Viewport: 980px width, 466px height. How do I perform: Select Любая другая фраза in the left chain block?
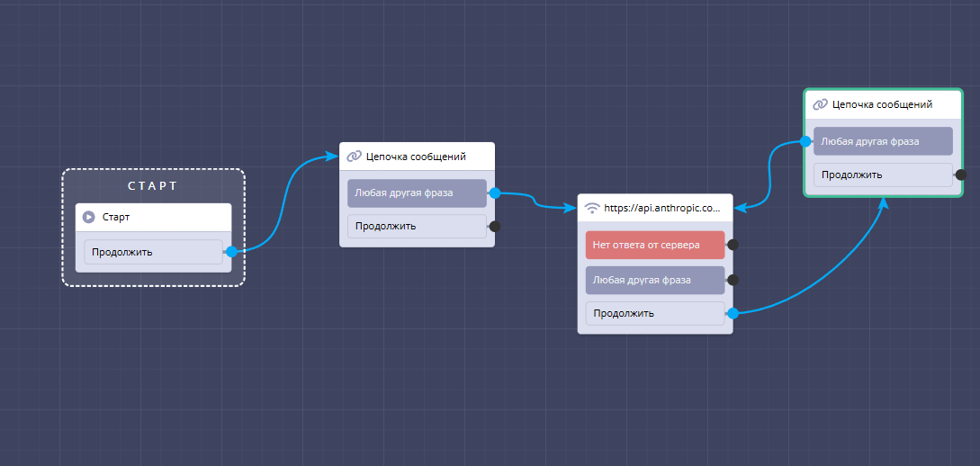click(416, 193)
